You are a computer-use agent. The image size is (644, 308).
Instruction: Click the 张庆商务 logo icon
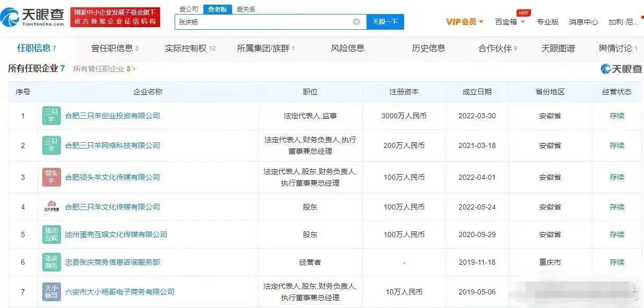(x=51, y=262)
